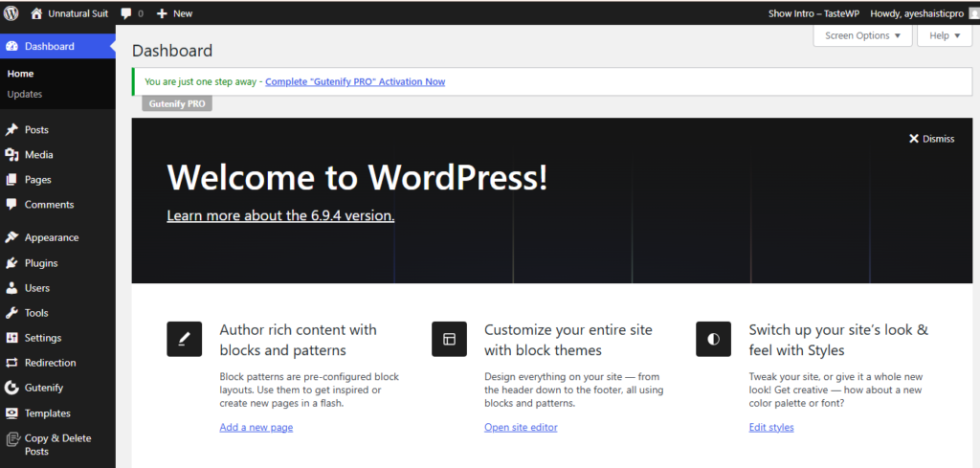Click the Gutenify PRO gray tag

tap(177, 103)
